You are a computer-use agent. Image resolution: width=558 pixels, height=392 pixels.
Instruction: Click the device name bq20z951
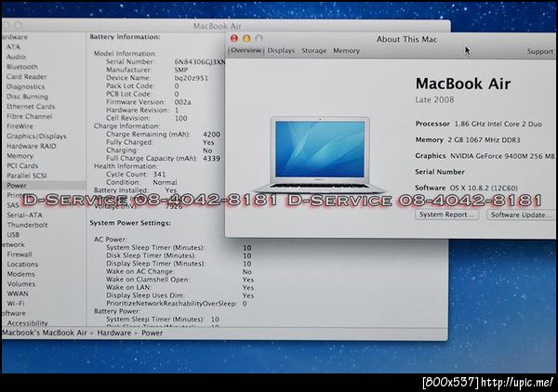tap(191, 78)
